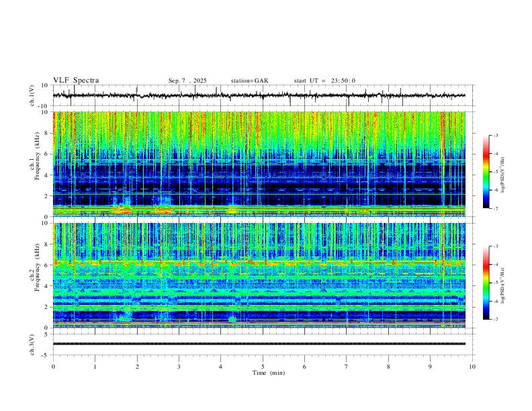This screenshot has height=411, width=532.
Task: Click inside the ch.1 frequency spectrogram
Action: click(x=259, y=164)
